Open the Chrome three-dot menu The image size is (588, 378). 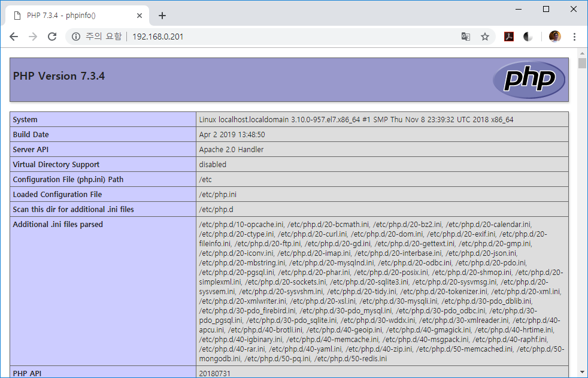coord(574,37)
